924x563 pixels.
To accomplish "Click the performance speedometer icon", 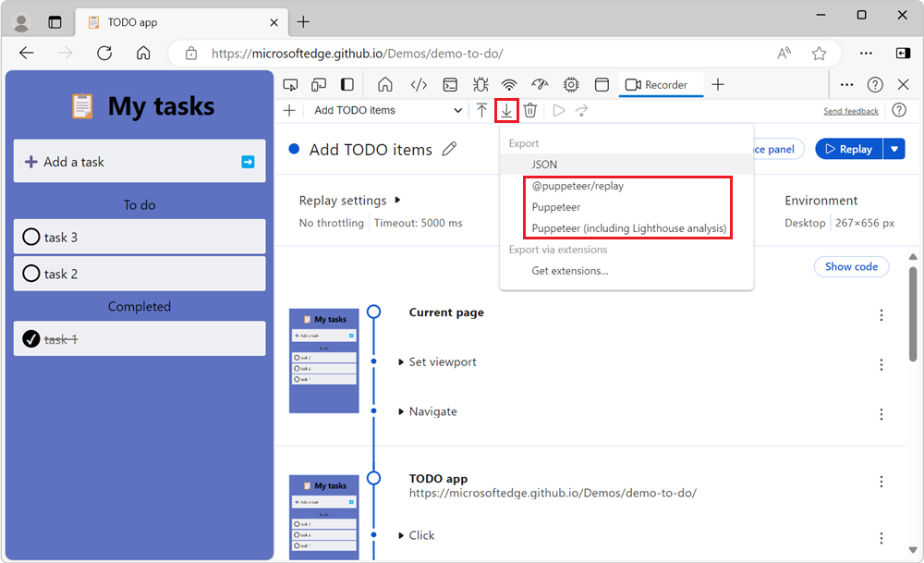I will 540,84.
